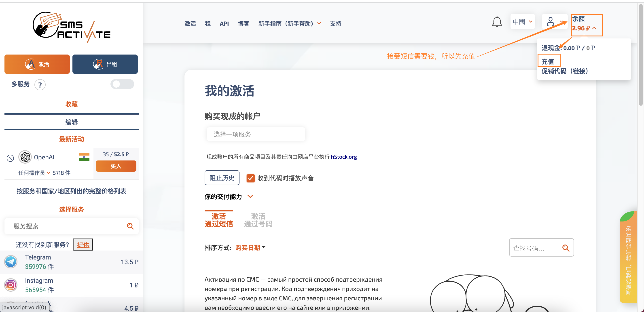Screen dimensions: 644x312
Task: Switch to 激活通过号码 tab
Action: point(258,220)
